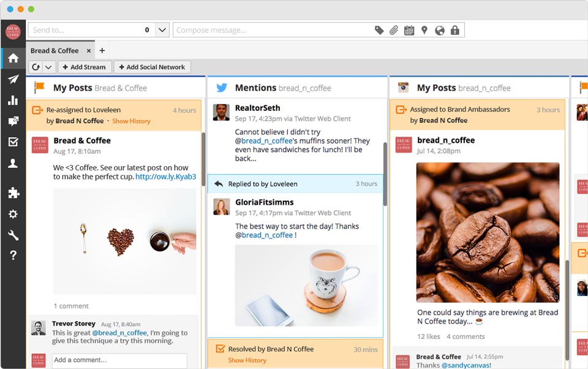Expand the Send to profile dropdown
This screenshot has width=588, height=369.
[x=162, y=30]
